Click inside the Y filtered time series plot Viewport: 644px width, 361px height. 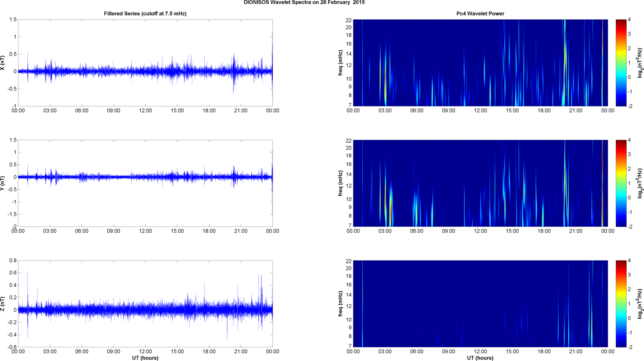pos(145,183)
